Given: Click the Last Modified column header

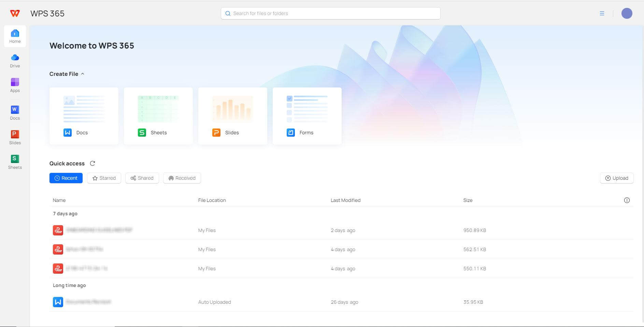Looking at the screenshot, I should (x=345, y=200).
